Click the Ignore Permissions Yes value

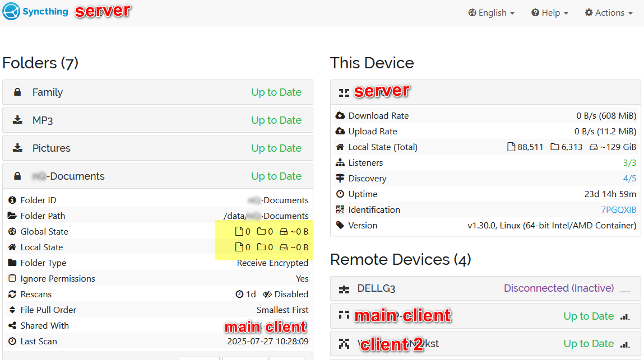pos(302,279)
